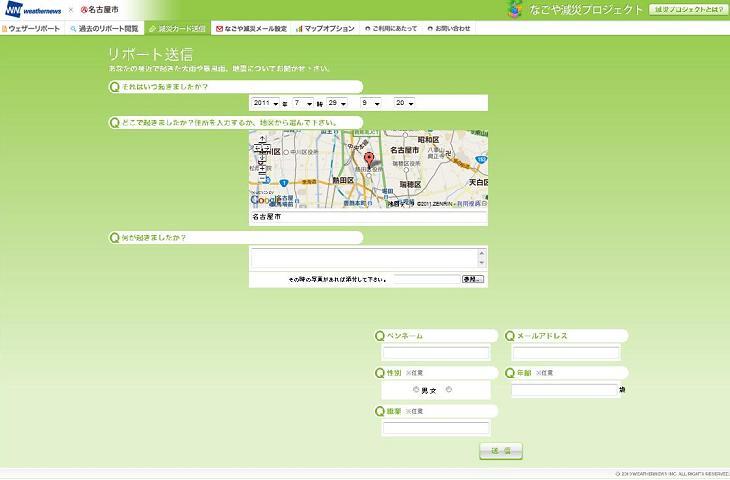Click the description textarea scroll-down arrow
This screenshot has height=480, width=730.
pyautogui.click(x=481, y=263)
